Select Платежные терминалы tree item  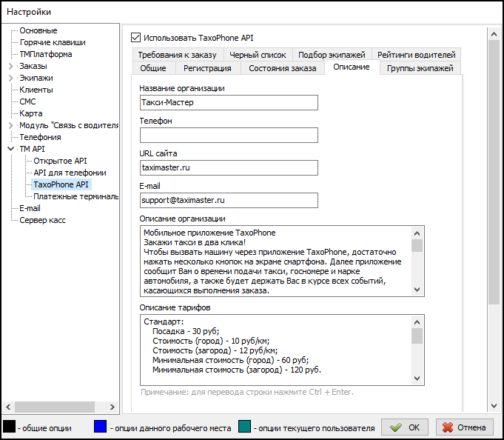point(75,196)
